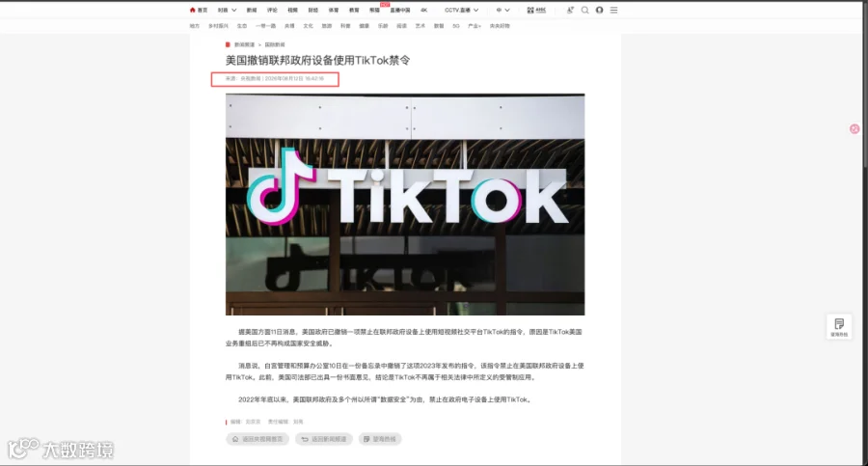This screenshot has height=466, width=868.
Task: Open the 视频 navigation item
Action: [x=293, y=10]
